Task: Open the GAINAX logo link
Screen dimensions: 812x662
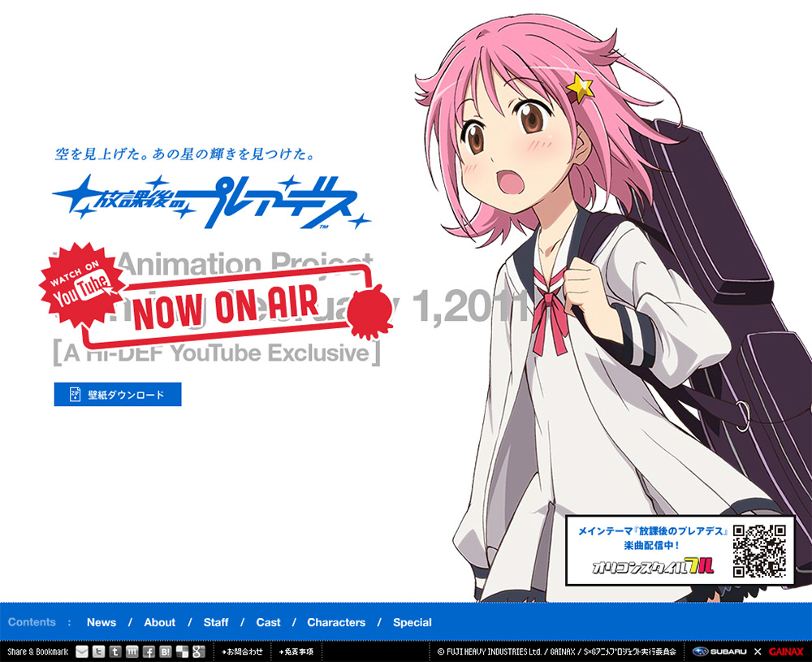Action: 785,651
